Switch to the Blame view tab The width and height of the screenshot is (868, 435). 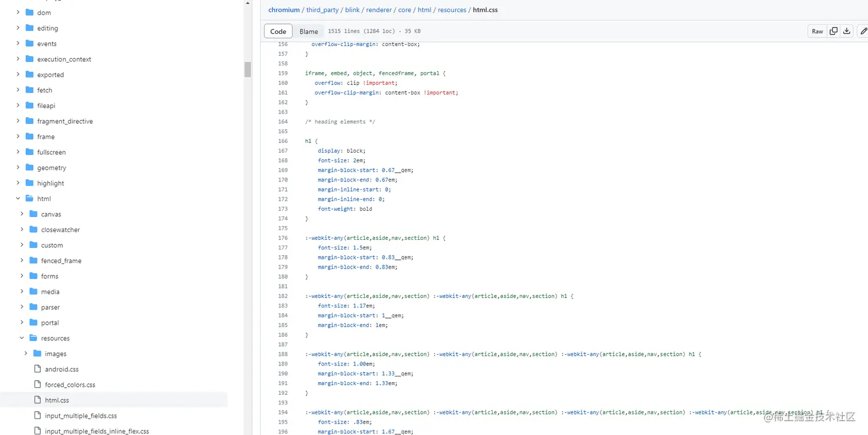[x=308, y=32]
